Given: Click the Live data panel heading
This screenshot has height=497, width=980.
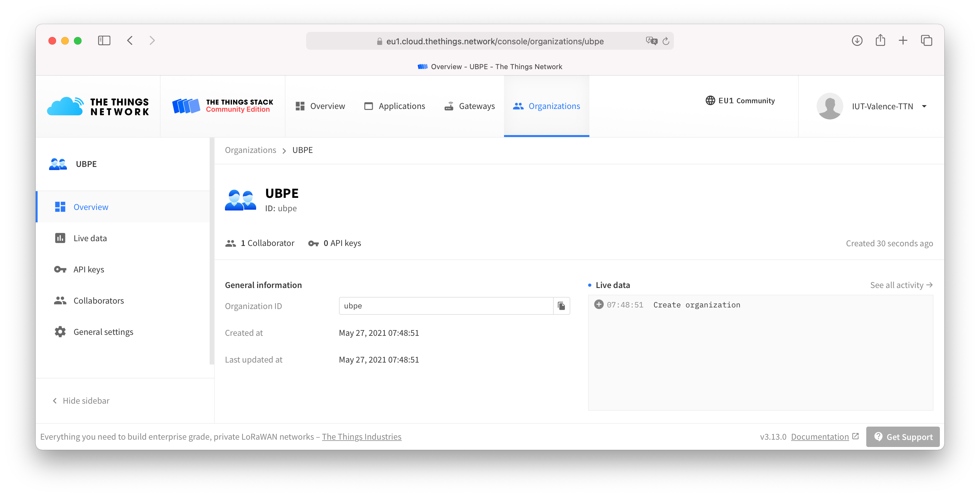Looking at the screenshot, I should point(612,285).
